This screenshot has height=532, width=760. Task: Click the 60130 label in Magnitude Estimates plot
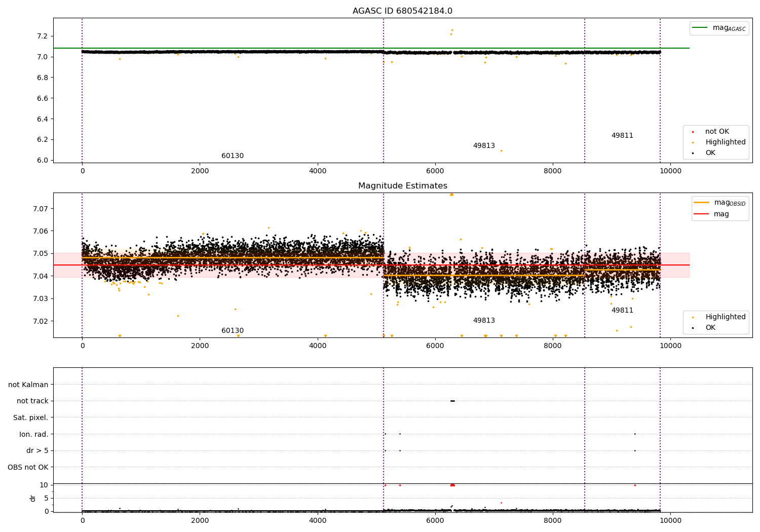pyautogui.click(x=233, y=331)
